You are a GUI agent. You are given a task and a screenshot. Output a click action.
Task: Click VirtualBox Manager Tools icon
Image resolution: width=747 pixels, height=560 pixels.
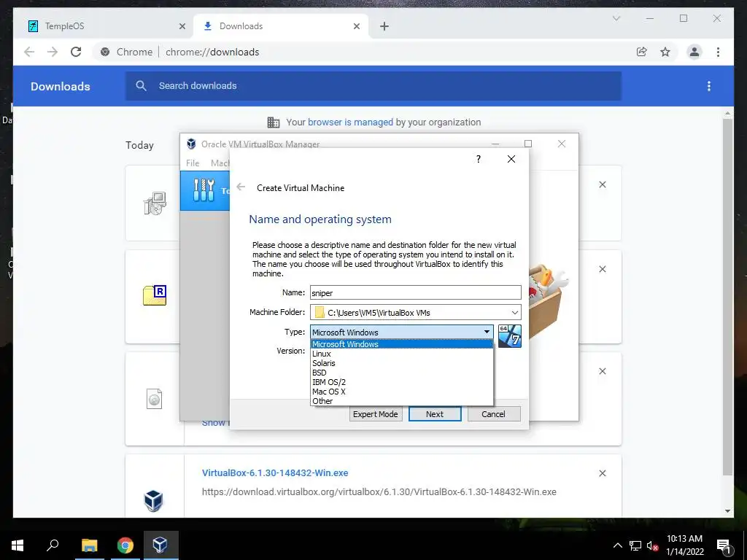(x=204, y=190)
